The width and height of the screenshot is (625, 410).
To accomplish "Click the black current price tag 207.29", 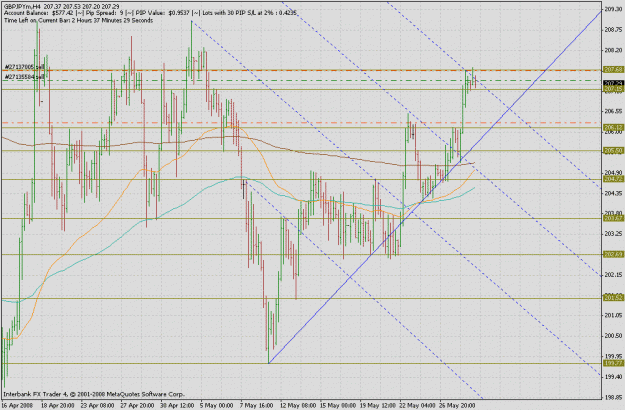I will pos(613,83).
